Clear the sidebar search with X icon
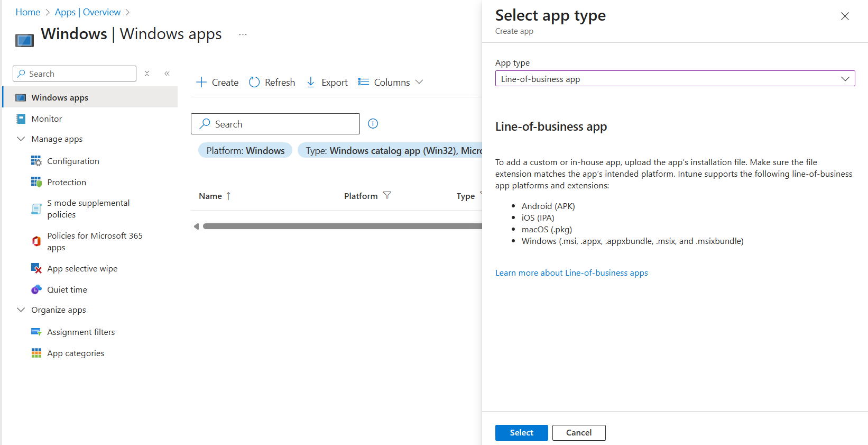Image resolution: width=868 pixels, height=445 pixels. (x=147, y=74)
